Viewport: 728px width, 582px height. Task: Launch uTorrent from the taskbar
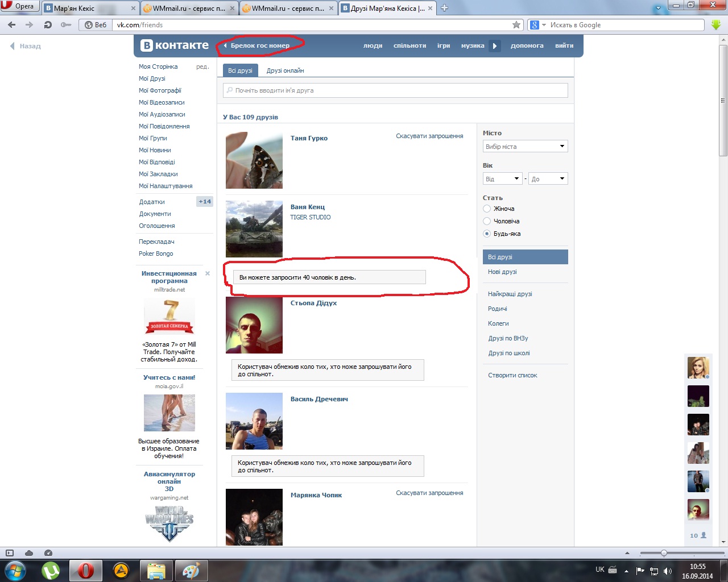tap(51, 570)
